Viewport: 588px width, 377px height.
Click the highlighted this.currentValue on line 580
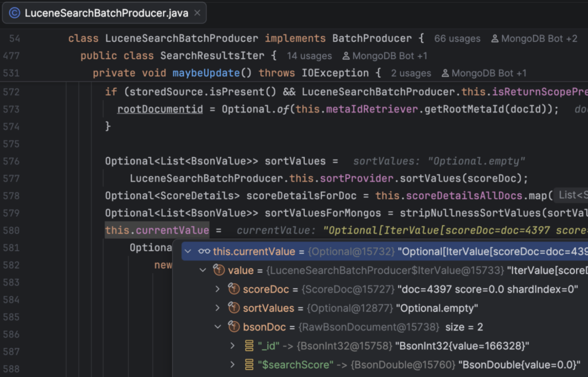(x=157, y=231)
